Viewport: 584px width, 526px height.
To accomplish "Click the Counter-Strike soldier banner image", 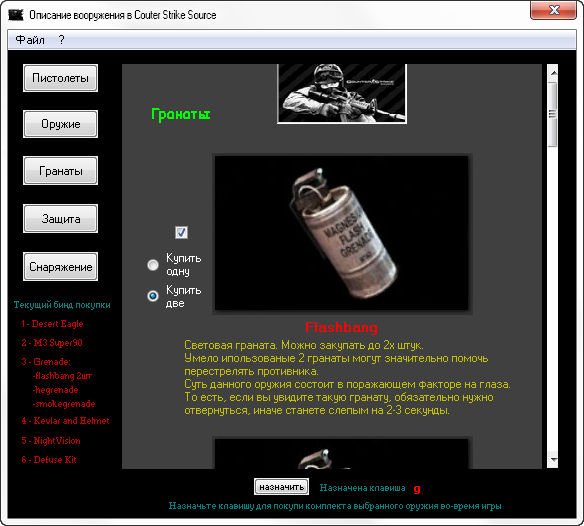I will tap(342, 93).
